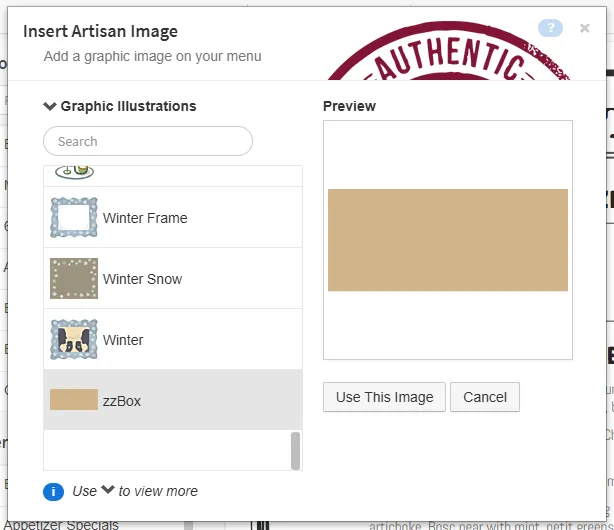614x530 pixels.
Task: Pick the partially visible top list illustration
Action: click(x=74, y=172)
